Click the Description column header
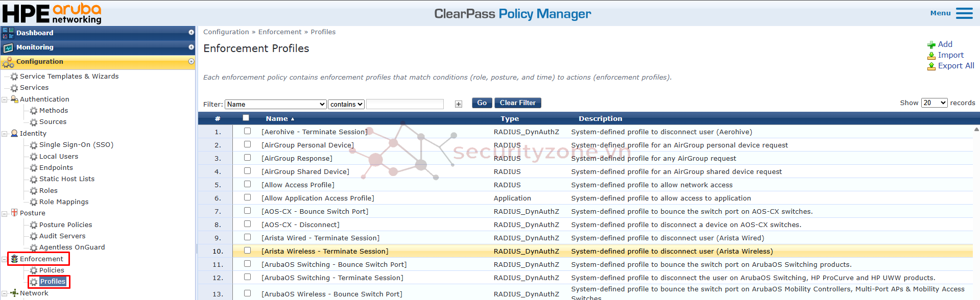The height and width of the screenshot is (300, 980). 600,118
